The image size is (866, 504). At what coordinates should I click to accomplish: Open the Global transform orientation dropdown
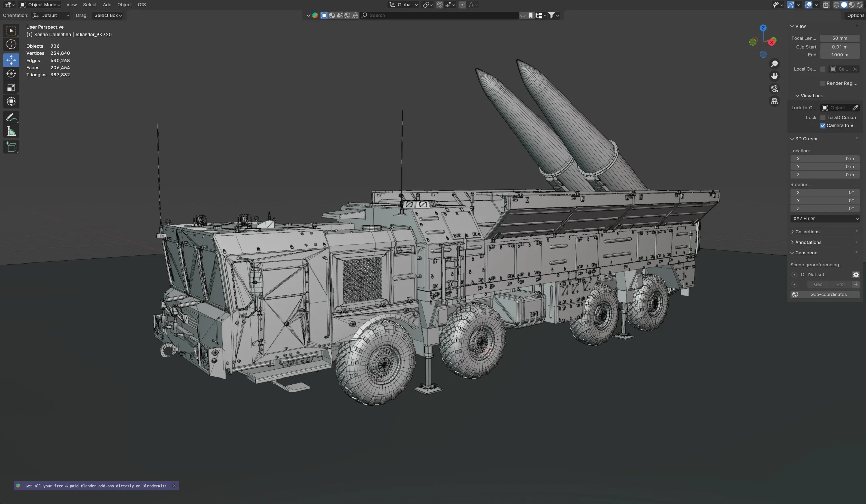coord(403,5)
